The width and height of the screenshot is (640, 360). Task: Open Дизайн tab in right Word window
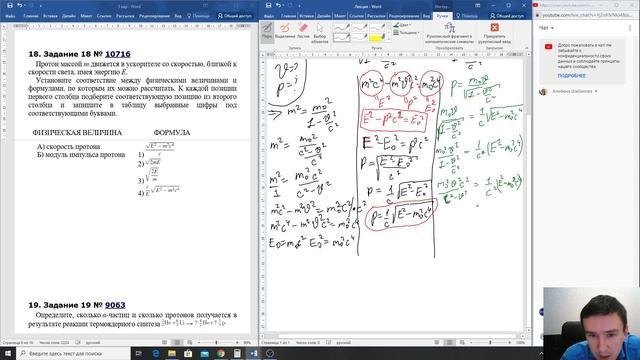324,16
